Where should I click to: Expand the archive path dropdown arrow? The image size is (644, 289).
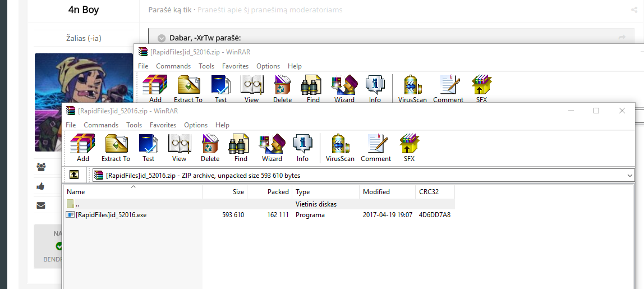point(629,176)
